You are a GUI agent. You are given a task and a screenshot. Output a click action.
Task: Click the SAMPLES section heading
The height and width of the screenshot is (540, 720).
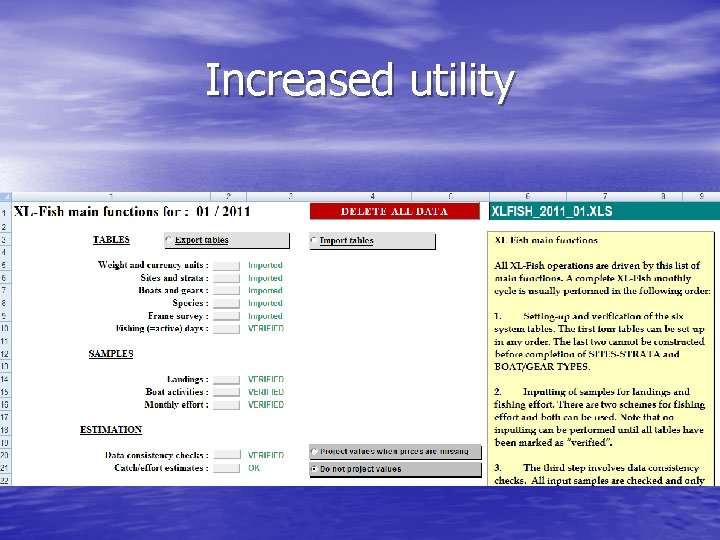[111, 354]
